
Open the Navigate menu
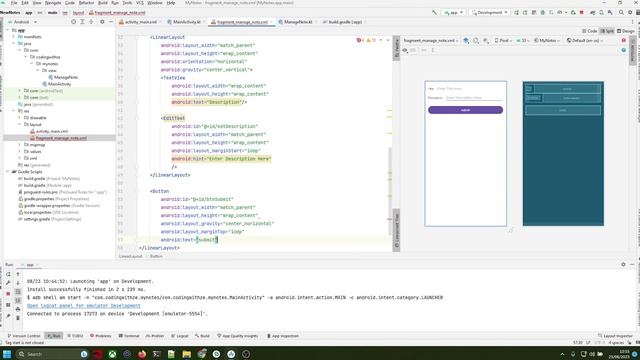click(53, 3)
